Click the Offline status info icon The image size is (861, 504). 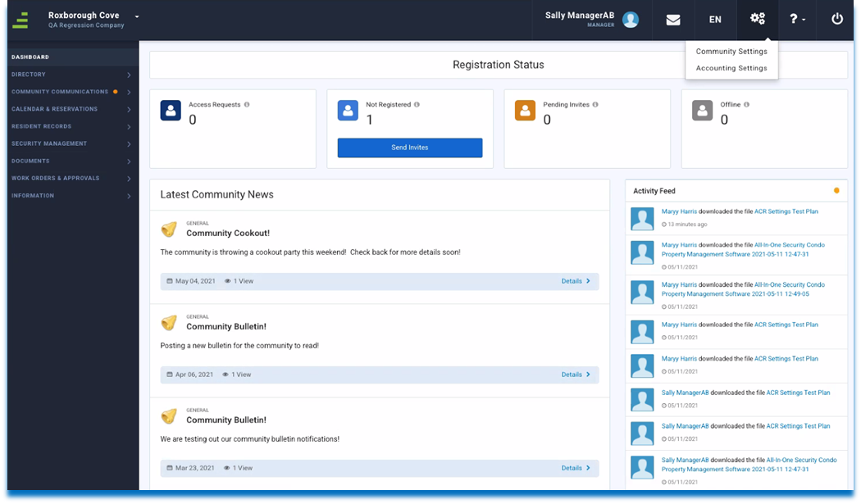coord(746,105)
